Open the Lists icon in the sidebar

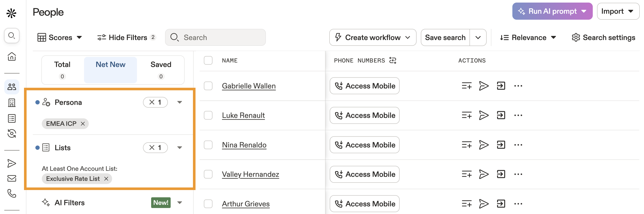[x=12, y=119]
